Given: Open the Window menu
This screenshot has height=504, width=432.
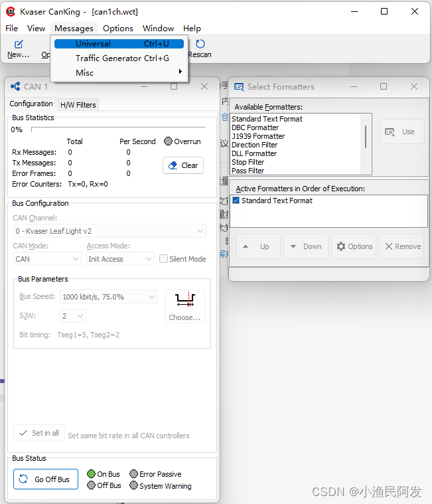Looking at the screenshot, I should (158, 29).
